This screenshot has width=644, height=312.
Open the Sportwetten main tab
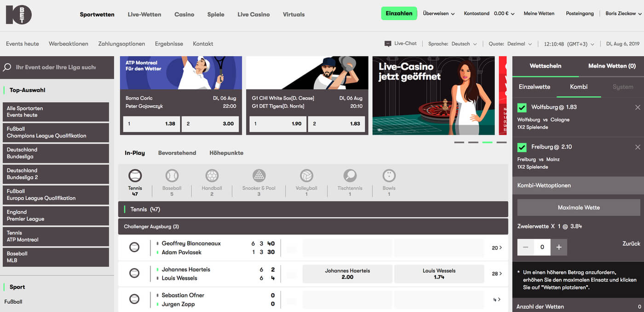tap(97, 14)
